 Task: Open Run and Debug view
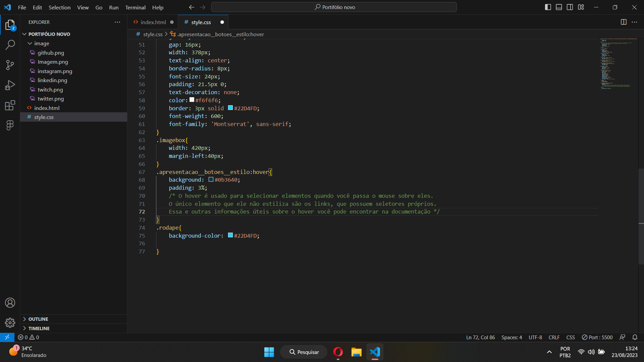point(10,85)
